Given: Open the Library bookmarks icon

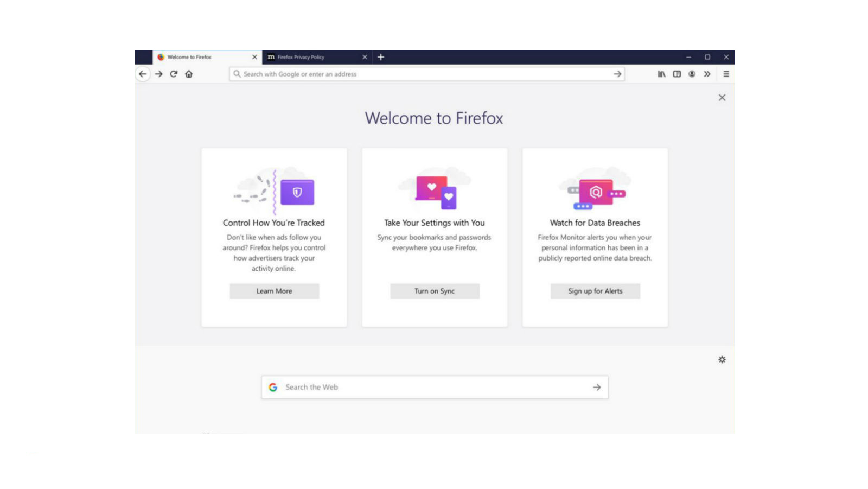Looking at the screenshot, I should click(x=661, y=74).
